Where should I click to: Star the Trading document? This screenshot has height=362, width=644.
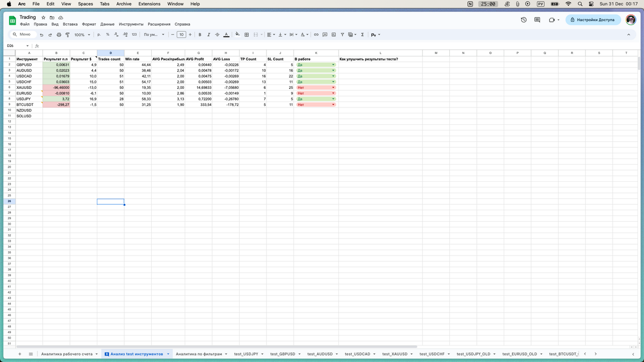43,17
